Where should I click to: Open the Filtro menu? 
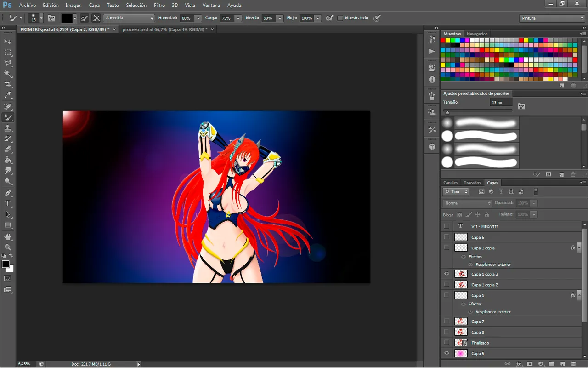point(159,5)
